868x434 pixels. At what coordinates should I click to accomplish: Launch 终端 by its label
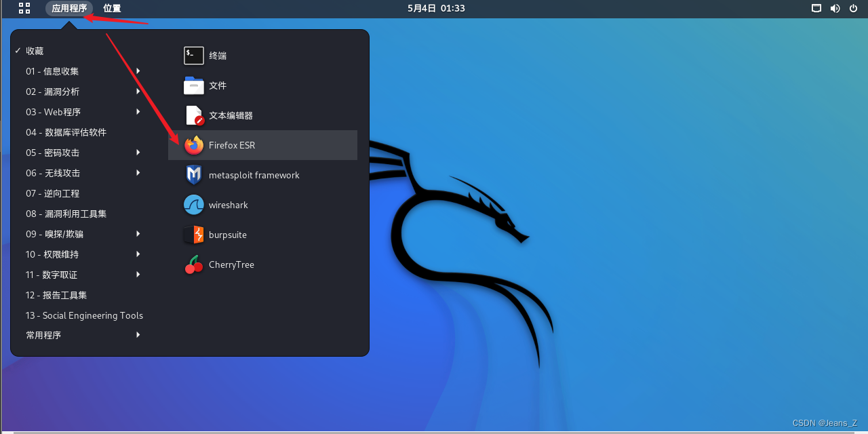pos(218,56)
